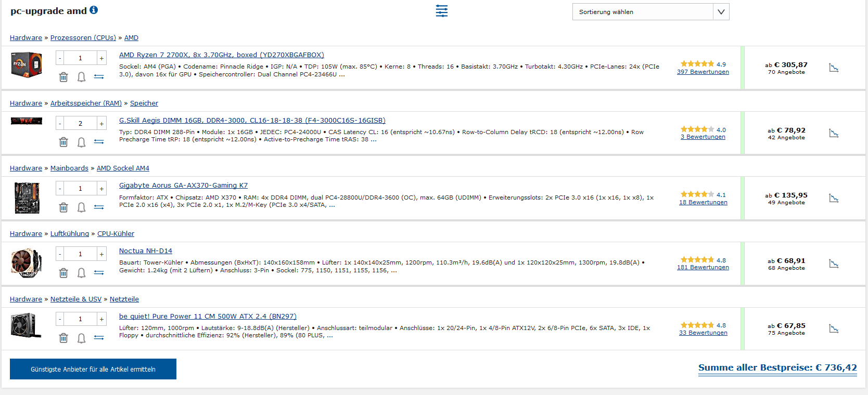
Task: Increase quantity of G.Skill Aegis RAM
Action: (101, 124)
